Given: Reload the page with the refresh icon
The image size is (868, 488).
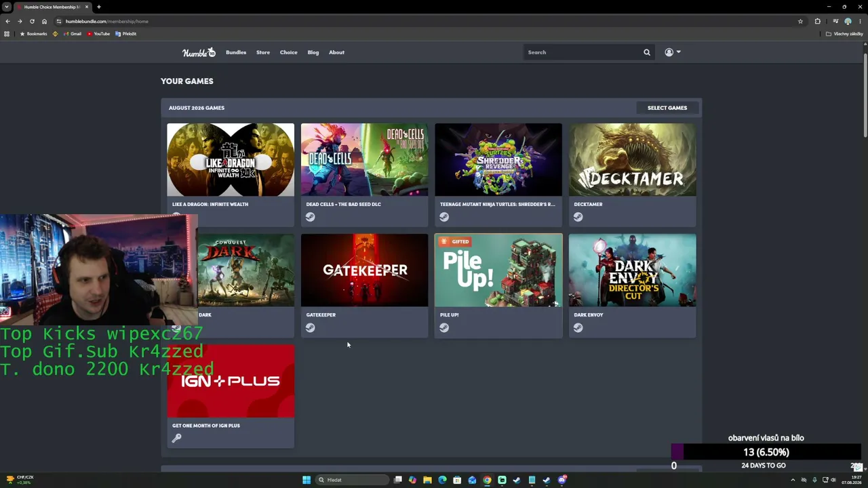Looking at the screenshot, I should 32,21.
